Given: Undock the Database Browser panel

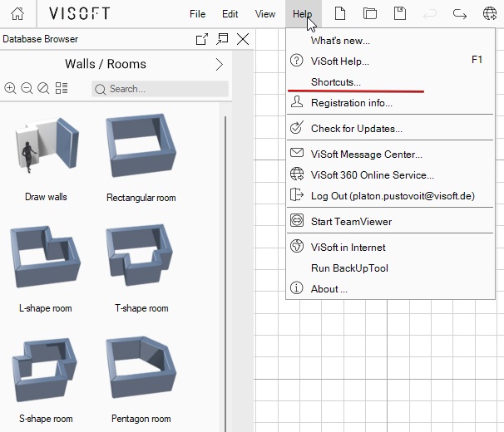Looking at the screenshot, I should tap(201, 39).
